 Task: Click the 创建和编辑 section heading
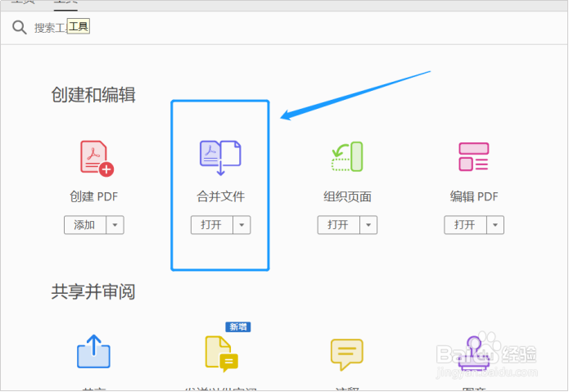(x=93, y=95)
